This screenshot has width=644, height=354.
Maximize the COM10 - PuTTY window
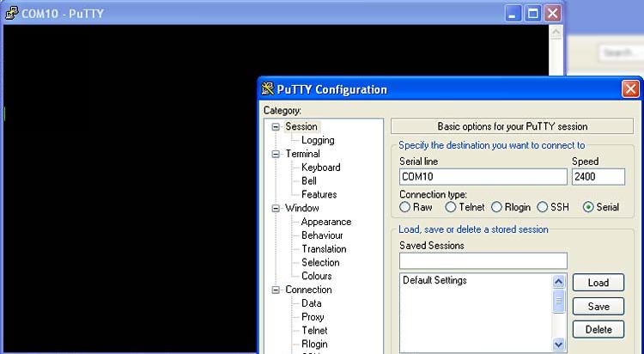[x=532, y=14]
